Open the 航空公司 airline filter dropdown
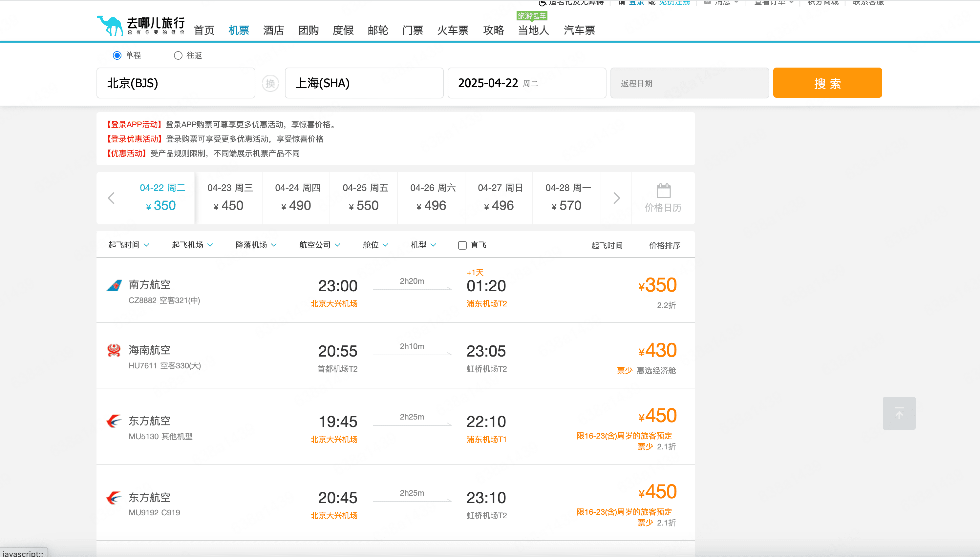The height and width of the screenshot is (557, 980). 320,245
